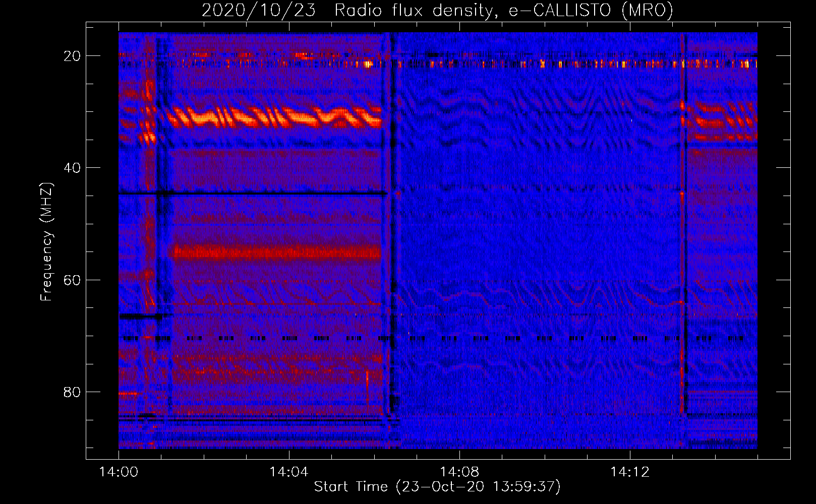Click the 'Start Time' axis label

click(x=437, y=487)
